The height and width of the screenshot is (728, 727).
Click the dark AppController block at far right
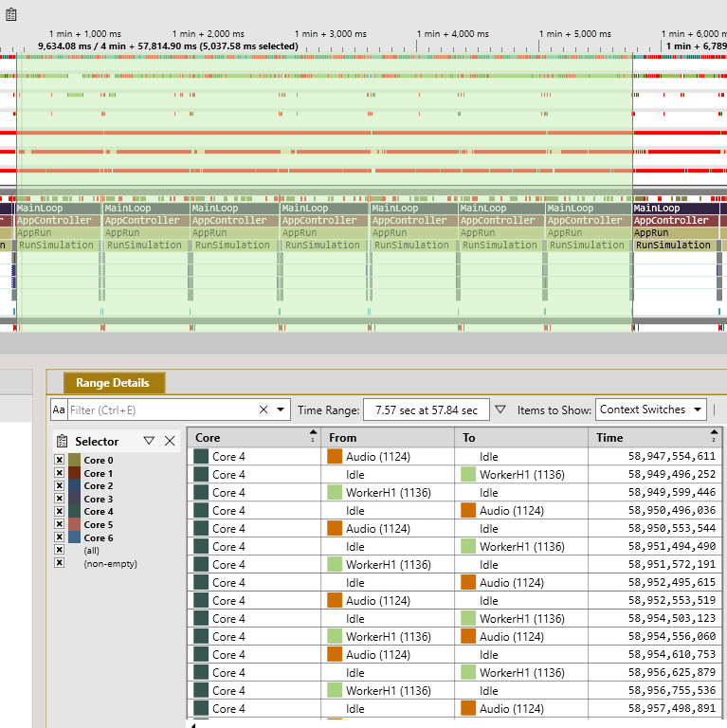coord(676,220)
